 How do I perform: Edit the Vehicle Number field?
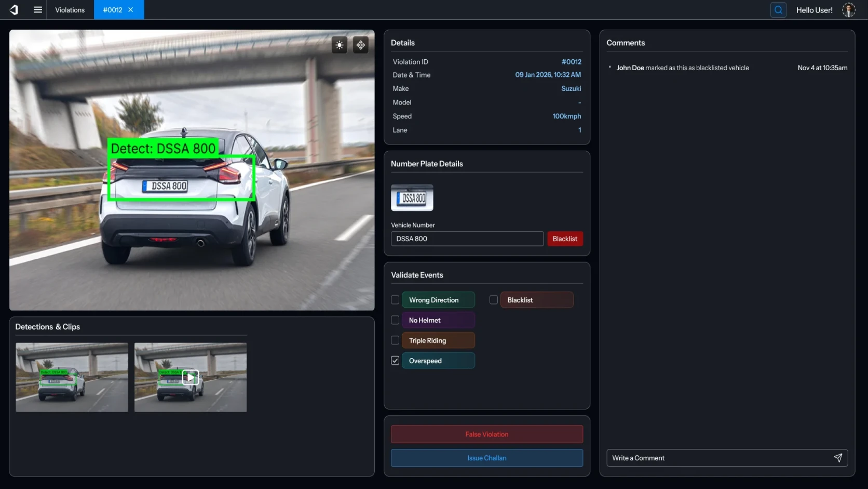467,239
